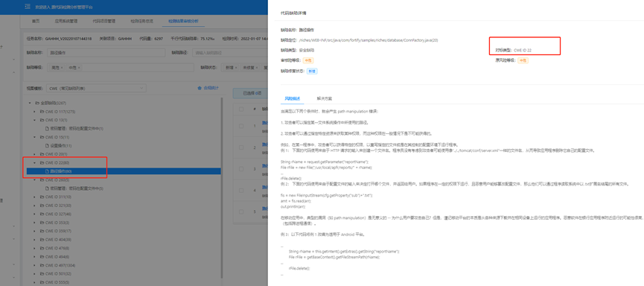
Task: Switch to 风险描述 tab in detail panel
Action: [x=293, y=98]
